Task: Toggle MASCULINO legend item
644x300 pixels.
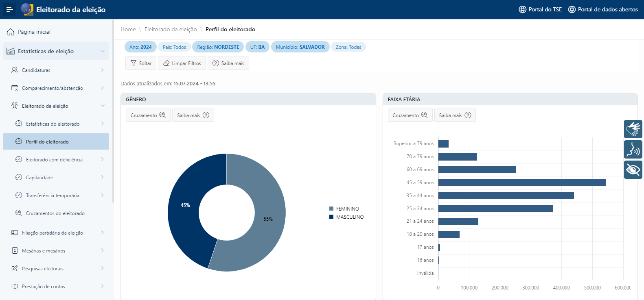Action: (346, 217)
